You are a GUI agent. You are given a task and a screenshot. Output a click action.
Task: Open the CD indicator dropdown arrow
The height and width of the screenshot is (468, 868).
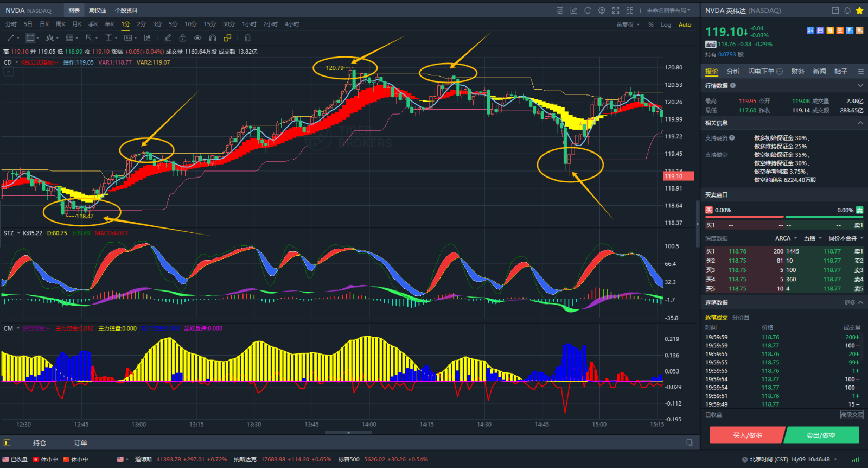pyautogui.click(x=17, y=62)
